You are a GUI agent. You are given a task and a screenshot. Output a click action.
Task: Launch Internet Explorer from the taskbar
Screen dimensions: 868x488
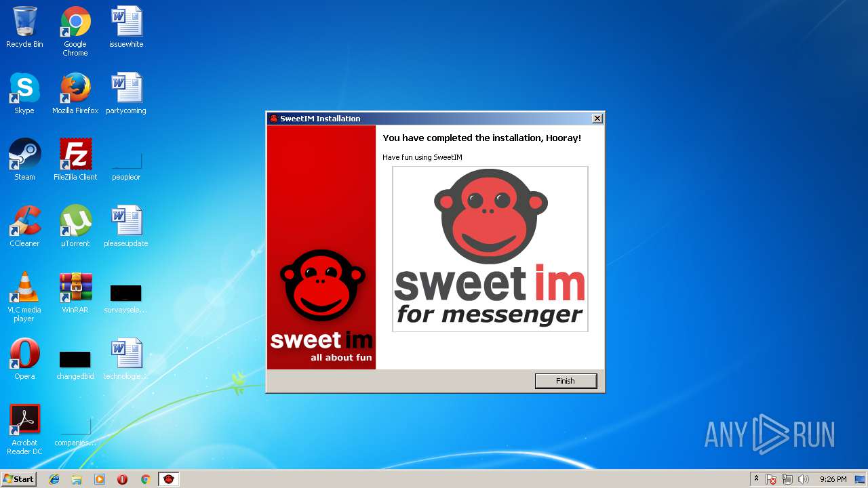tap(54, 479)
